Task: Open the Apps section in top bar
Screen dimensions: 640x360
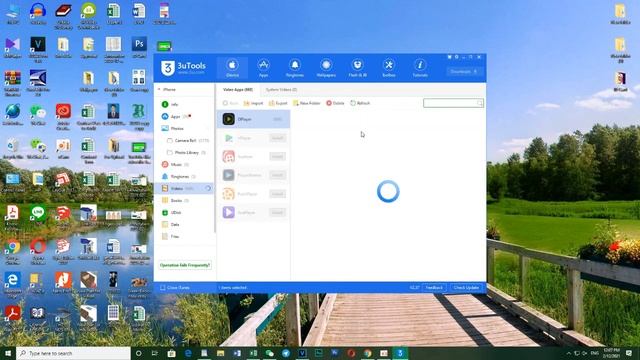Action: coord(263,68)
